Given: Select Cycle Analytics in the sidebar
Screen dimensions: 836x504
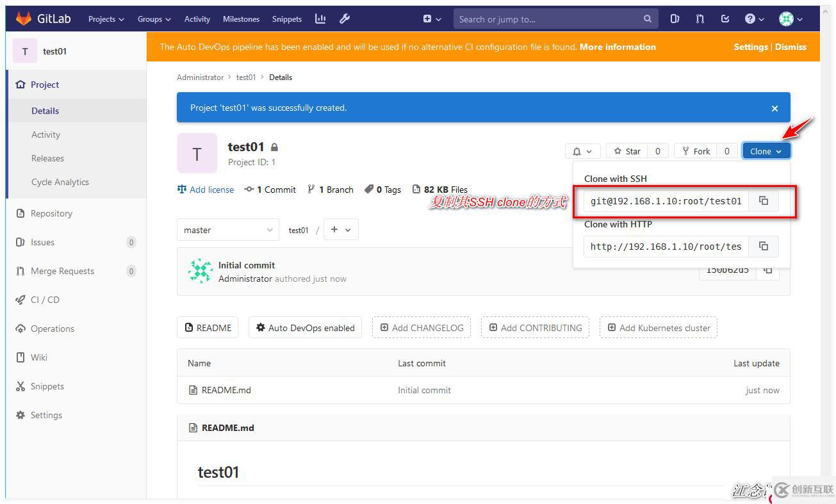Looking at the screenshot, I should [x=77, y=182].
